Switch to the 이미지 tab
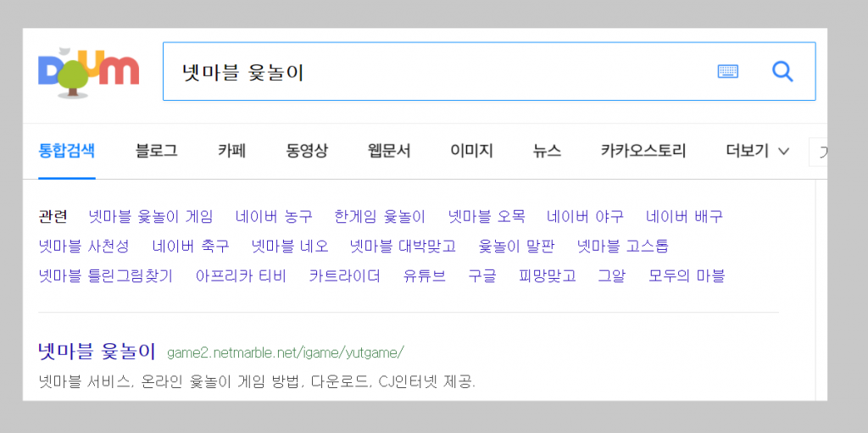 [471, 151]
